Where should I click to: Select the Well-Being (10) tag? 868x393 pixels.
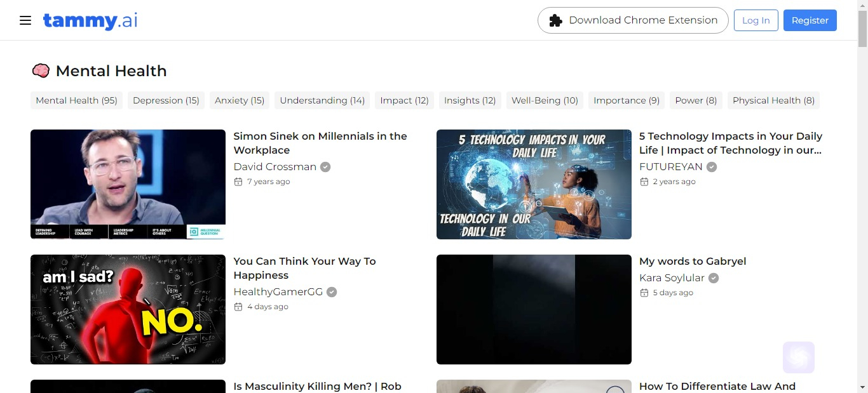point(545,100)
